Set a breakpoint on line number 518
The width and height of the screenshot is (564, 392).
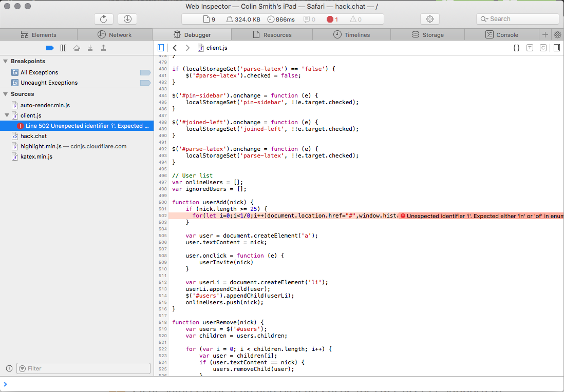(163, 322)
